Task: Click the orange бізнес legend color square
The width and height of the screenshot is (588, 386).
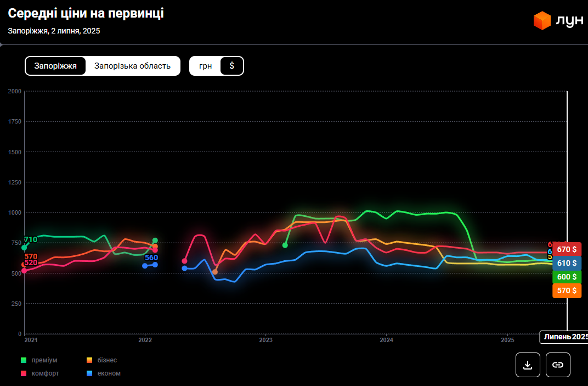Action: click(x=89, y=360)
